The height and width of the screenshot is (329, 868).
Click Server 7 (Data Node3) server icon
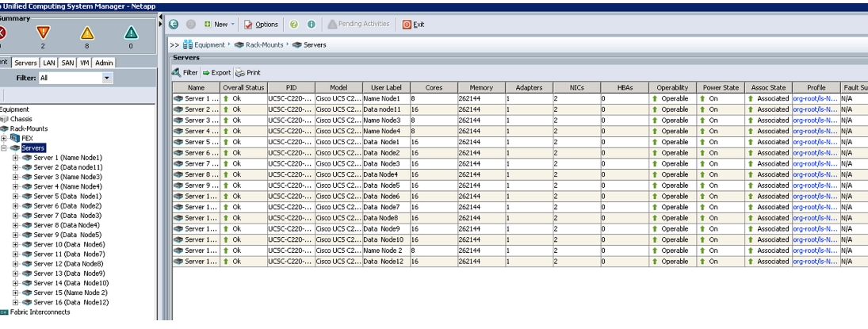pos(27,216)
